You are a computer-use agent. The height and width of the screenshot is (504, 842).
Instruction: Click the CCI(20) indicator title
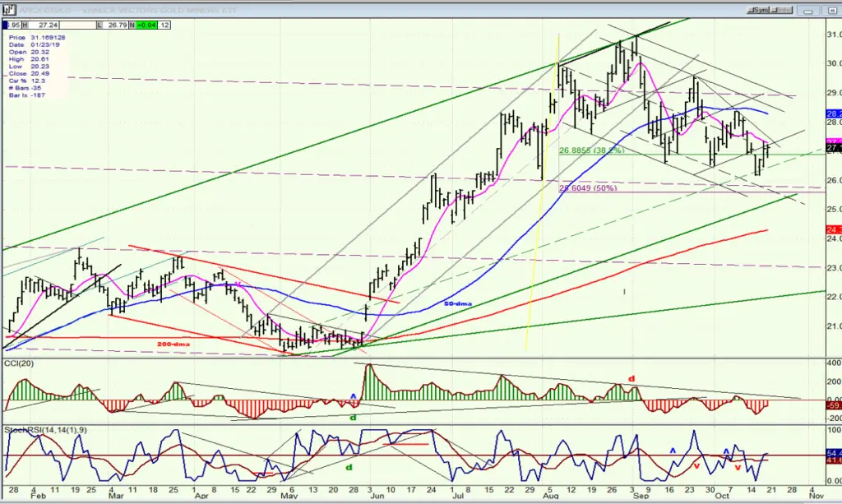(x=19, y=363)
